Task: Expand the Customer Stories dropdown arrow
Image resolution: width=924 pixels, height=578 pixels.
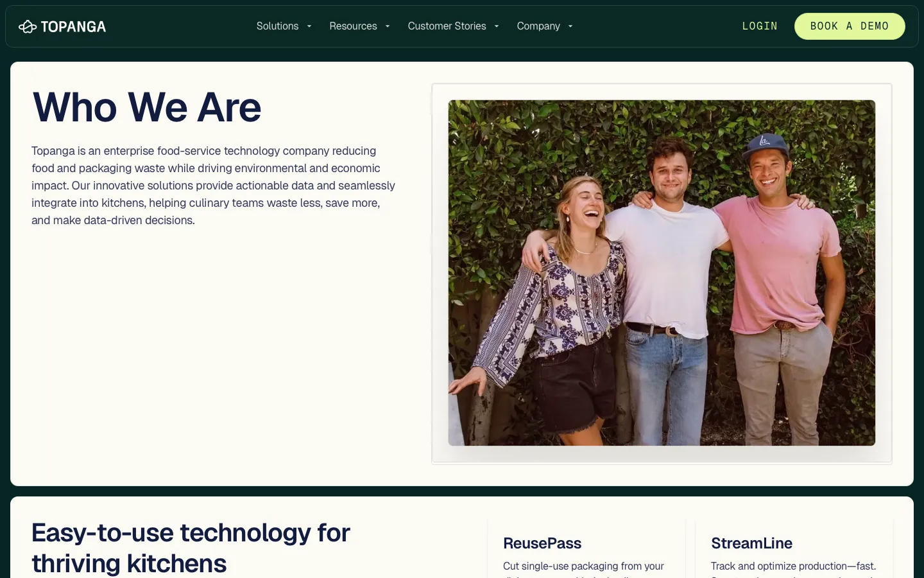Action: click(497, 26)
